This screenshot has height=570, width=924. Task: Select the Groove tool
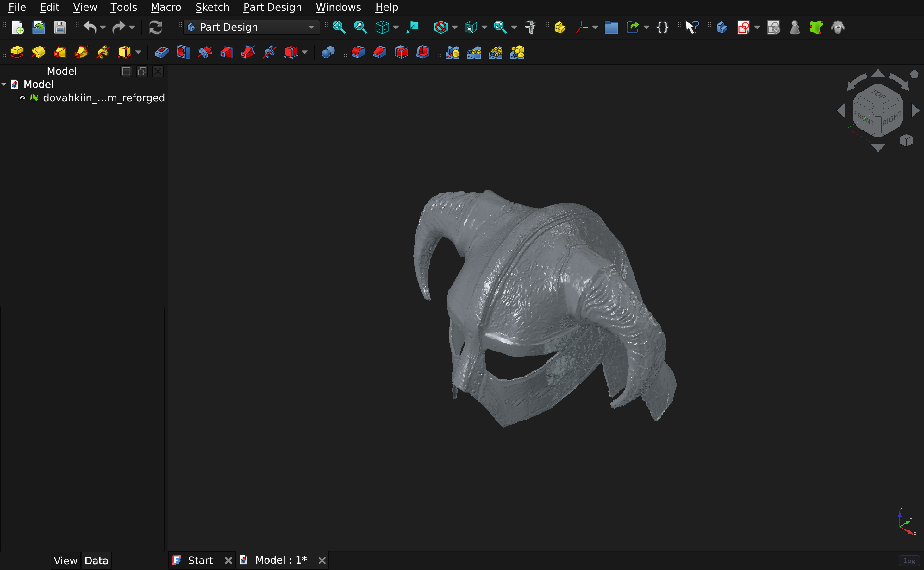205,52
